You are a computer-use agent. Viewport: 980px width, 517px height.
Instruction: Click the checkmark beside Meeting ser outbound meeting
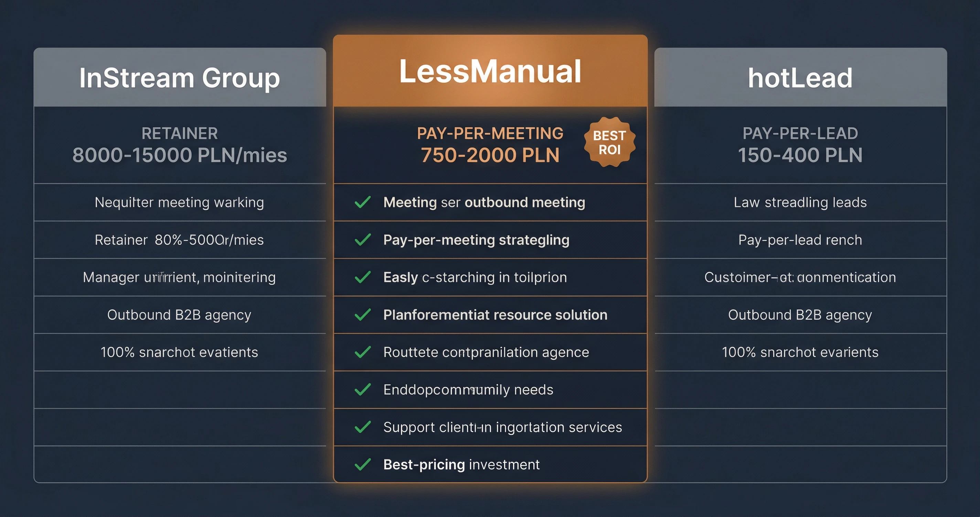pos(363,202)
